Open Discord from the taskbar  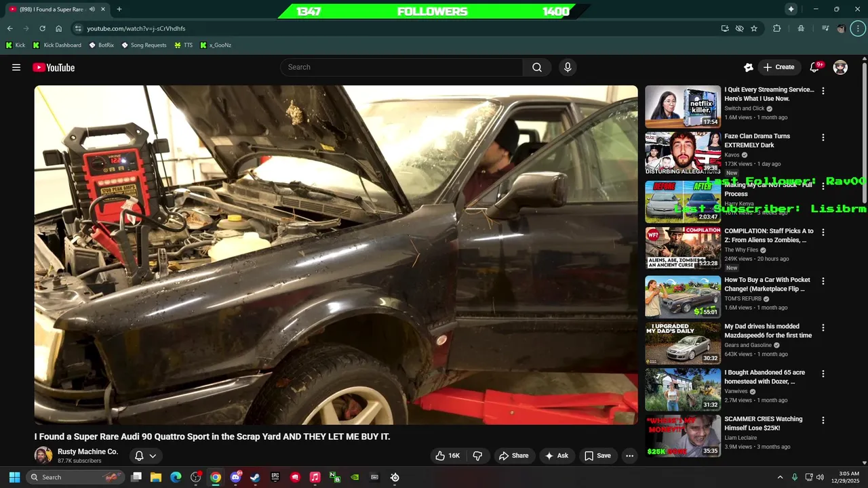(235, 477)
